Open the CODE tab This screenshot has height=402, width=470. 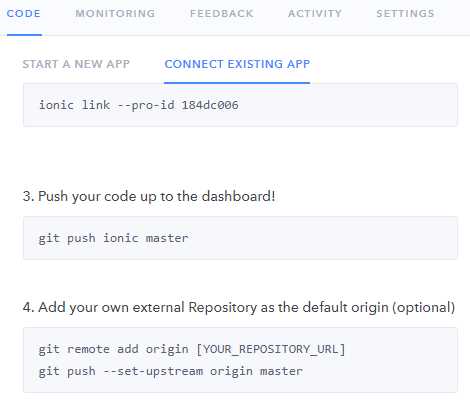(x=24, y=14)
